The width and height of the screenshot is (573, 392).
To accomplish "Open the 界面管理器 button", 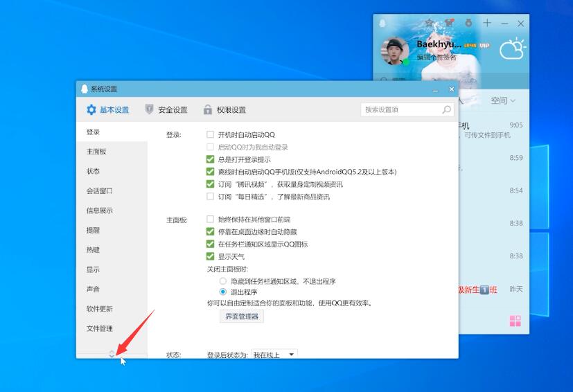I will pyautogui.click(x=242, y=317).
